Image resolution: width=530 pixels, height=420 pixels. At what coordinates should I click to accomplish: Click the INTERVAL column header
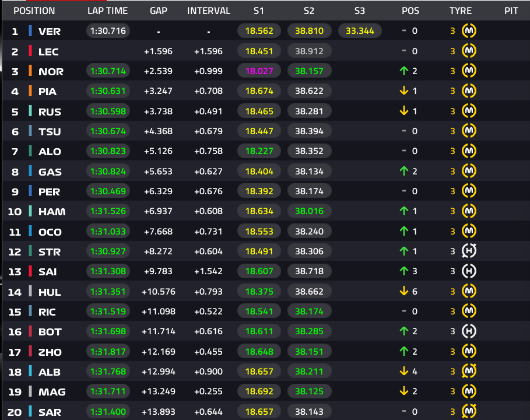pyautogui.click(x=209, y=11)
